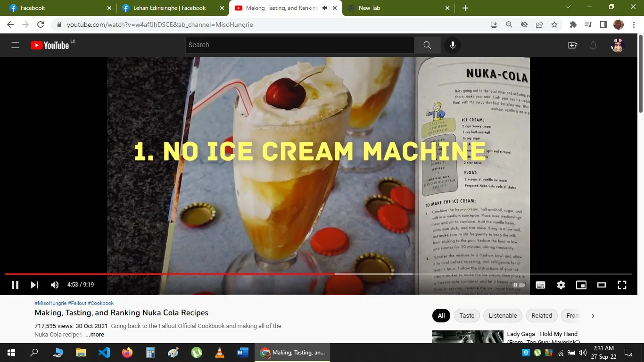This screenshot has width=644, height=362.
Task: Focus the YouTube search box
Action: [x=300, y=45]
